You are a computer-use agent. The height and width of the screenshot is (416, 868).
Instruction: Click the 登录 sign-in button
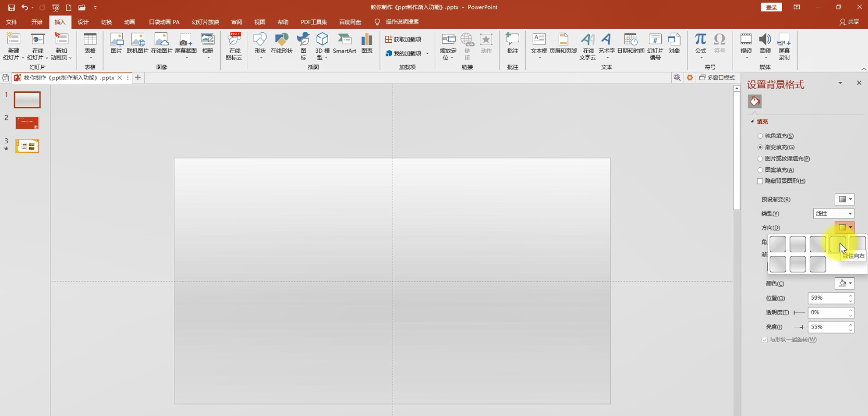(x=772, y=7)
